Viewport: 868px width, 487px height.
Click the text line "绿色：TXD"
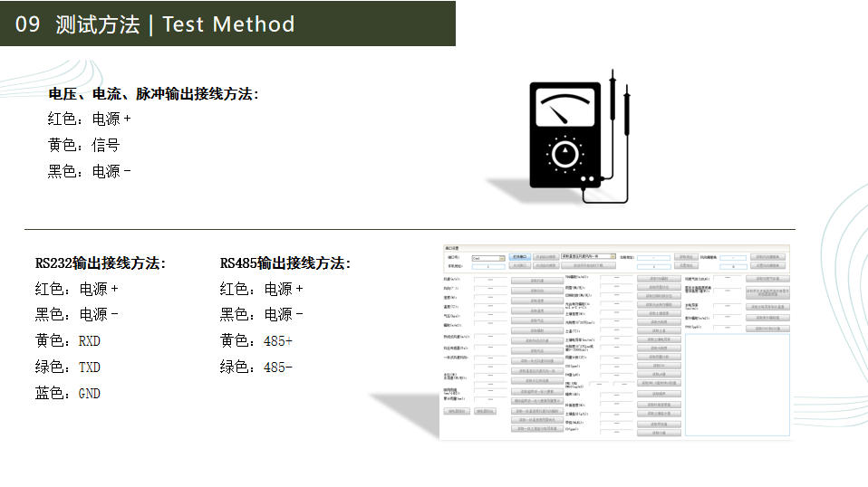68,368
